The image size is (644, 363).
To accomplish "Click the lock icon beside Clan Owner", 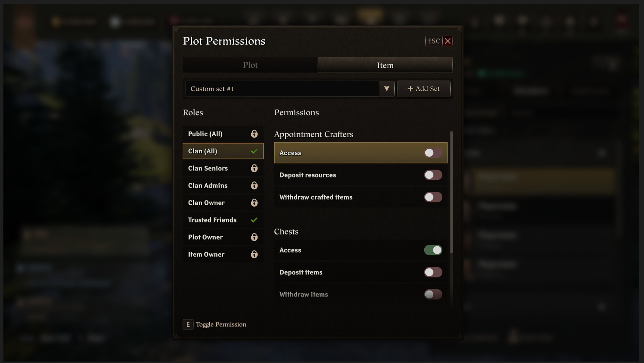I will pos(254,203).
